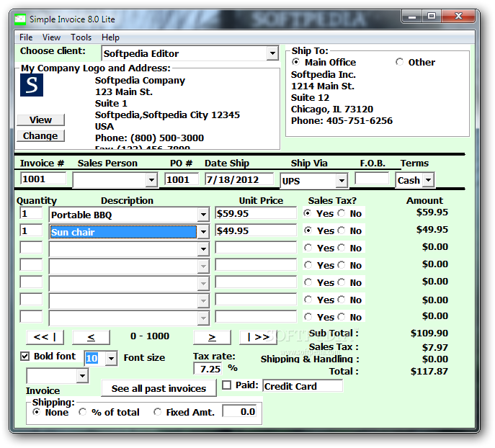This screenshot has height=448, width=495.
Task: Click See all past invoices button
Action: [159, 388]
